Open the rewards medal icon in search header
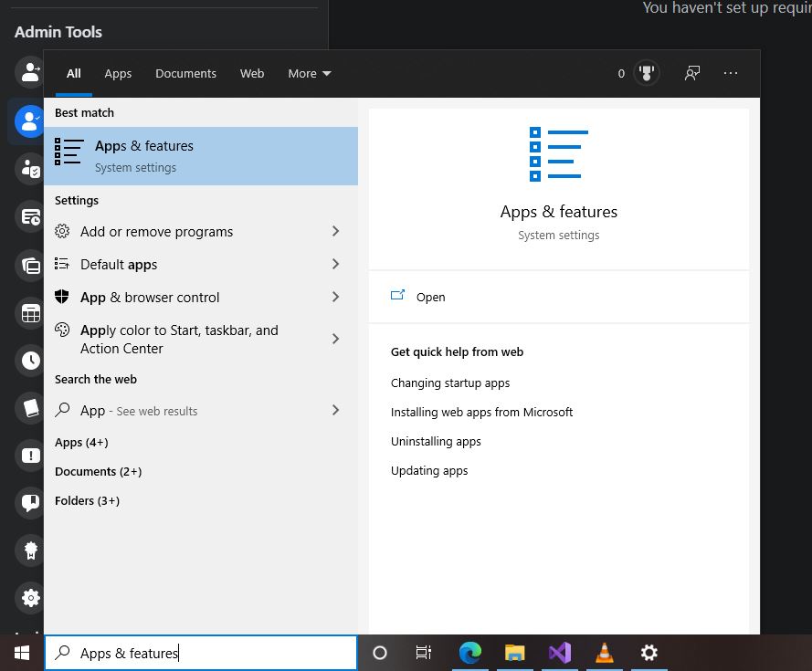This screenshot has width=812, height=671. [x=647, y=73]
